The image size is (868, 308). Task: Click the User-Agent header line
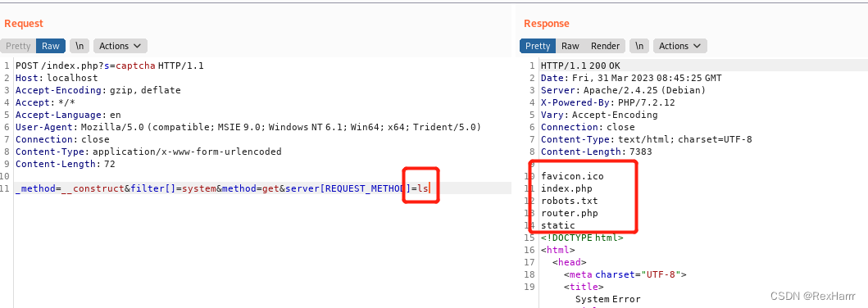(248, 127)
